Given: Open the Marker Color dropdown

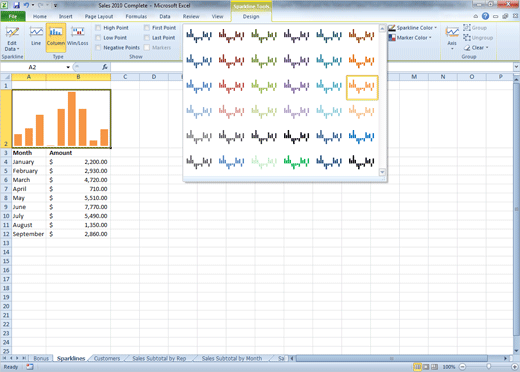Looking at the screenshot, I should tap(410, 38).
